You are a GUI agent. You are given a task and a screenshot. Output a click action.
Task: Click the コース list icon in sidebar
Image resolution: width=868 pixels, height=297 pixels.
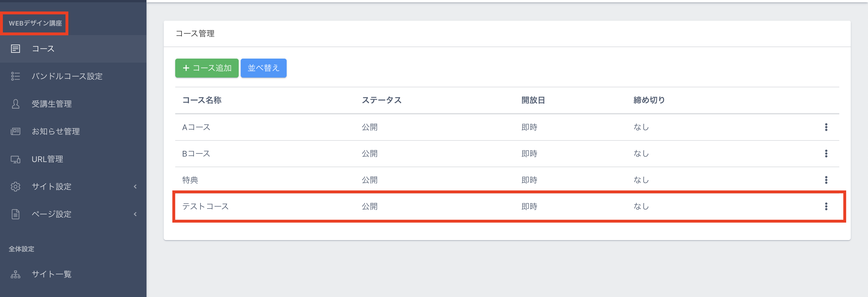[x=16, y=49]
